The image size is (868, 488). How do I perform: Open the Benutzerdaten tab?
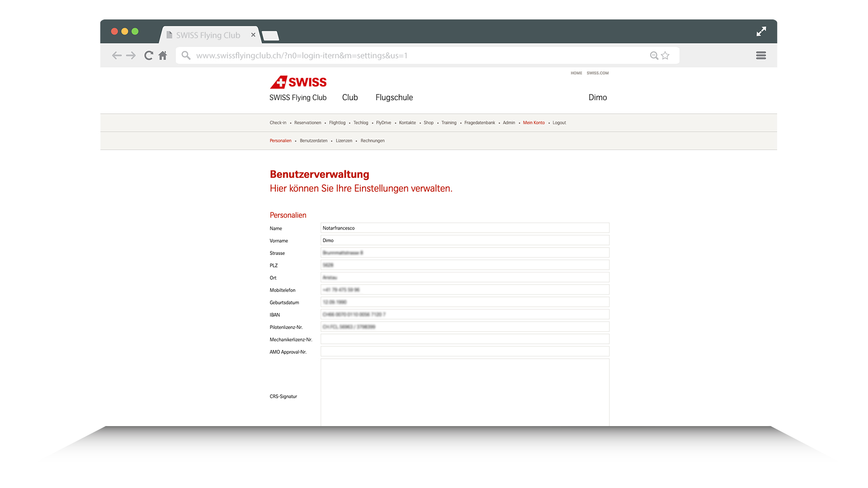(x=313, y=141)
